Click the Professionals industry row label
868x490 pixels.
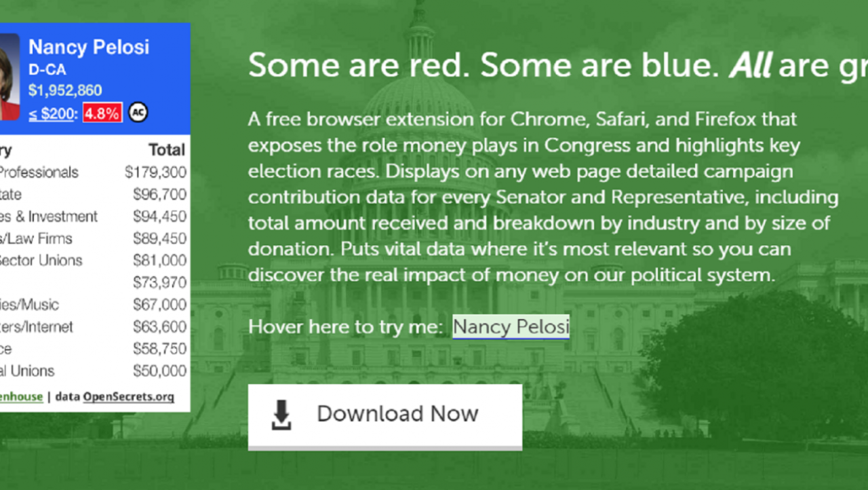(x=39, y=172)
